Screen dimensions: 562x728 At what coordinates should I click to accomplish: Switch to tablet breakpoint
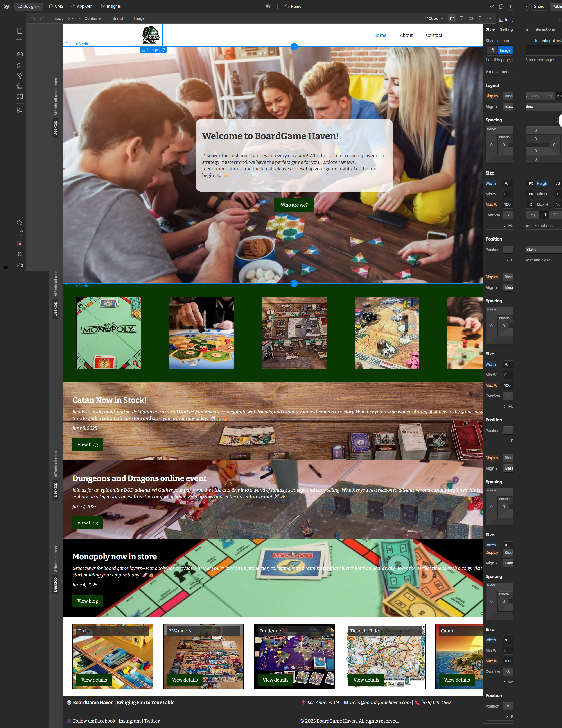[462, 18]
